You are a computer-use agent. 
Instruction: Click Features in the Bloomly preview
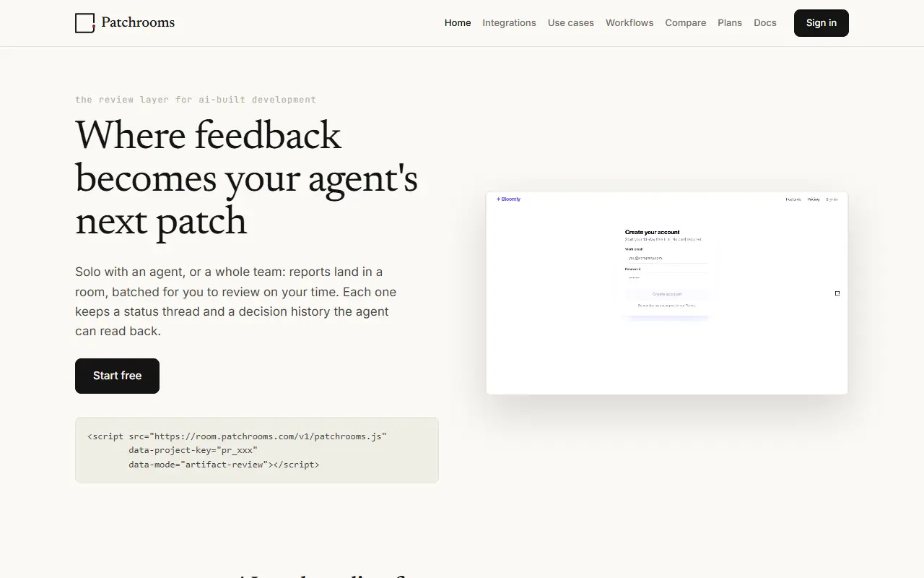793,199
